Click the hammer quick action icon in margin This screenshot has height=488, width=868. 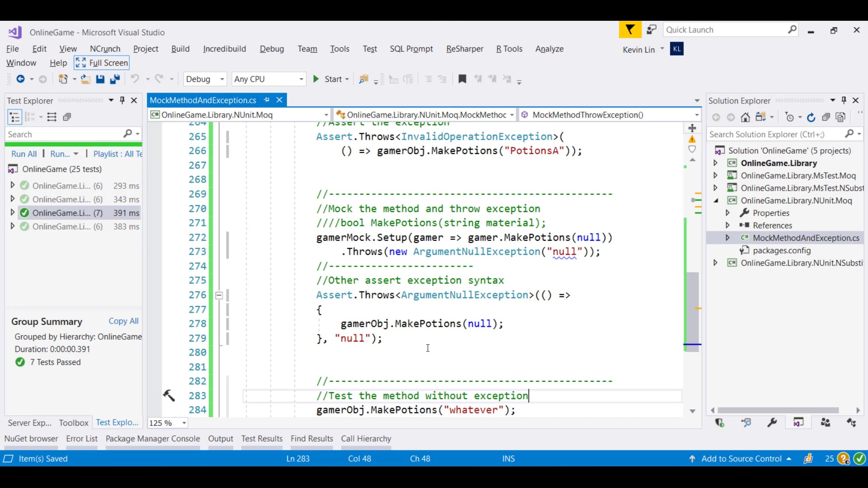pyautogui.click(x=169, y=395)
